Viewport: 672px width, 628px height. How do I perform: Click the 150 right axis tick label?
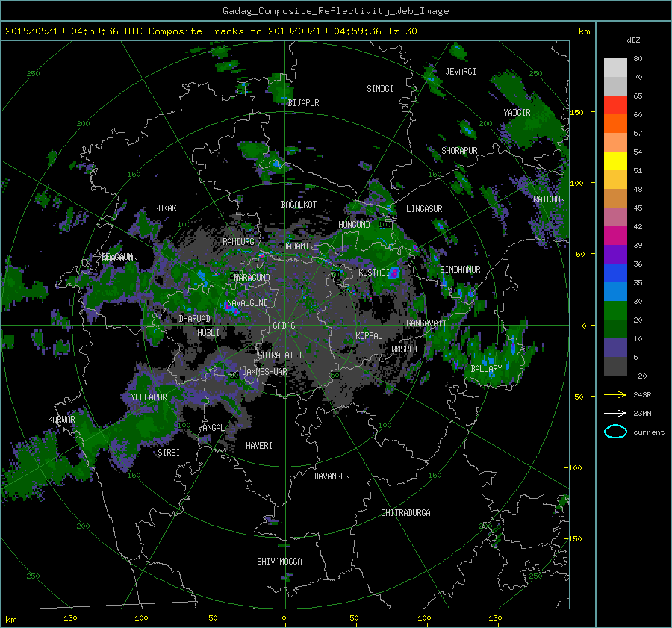tap(576, 112)
